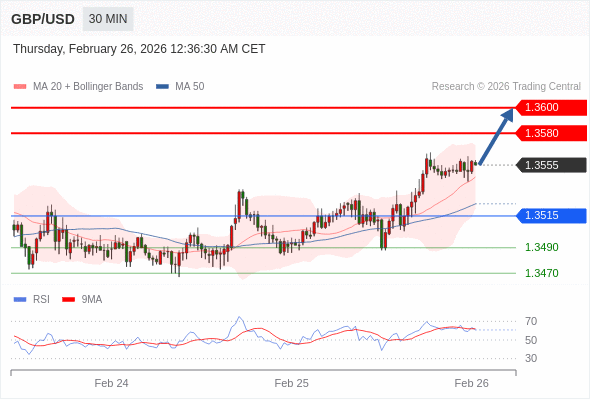Click the 1.3600 red resistance label
The height and width of the screenshot is (400, 590).
551,108
